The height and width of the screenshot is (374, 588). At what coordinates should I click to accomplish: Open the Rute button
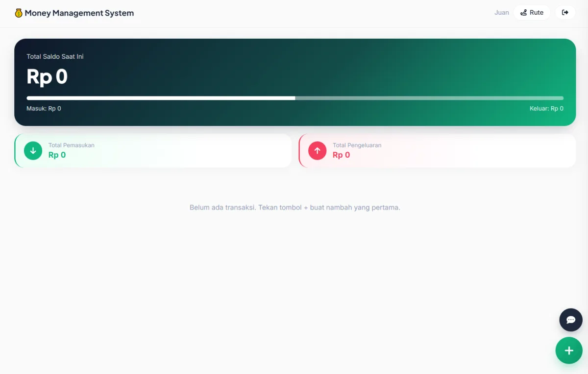tap(532, 13)
